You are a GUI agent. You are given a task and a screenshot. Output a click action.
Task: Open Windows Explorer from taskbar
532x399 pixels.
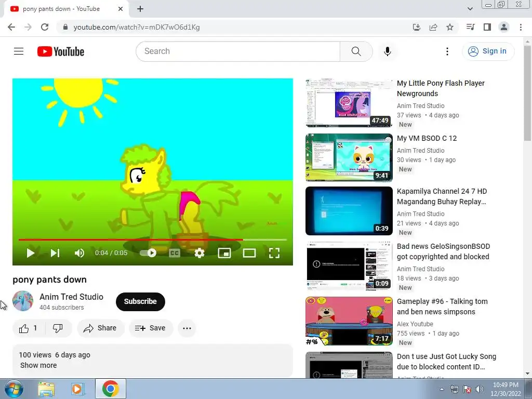coord(46,389)
